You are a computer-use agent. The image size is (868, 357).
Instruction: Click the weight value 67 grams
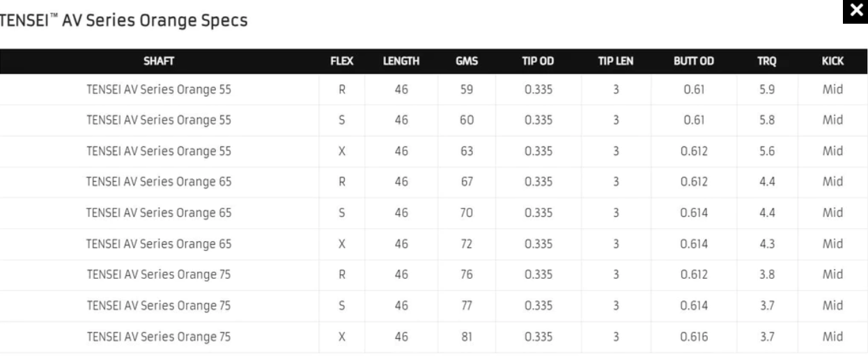[x=465, y=182]
